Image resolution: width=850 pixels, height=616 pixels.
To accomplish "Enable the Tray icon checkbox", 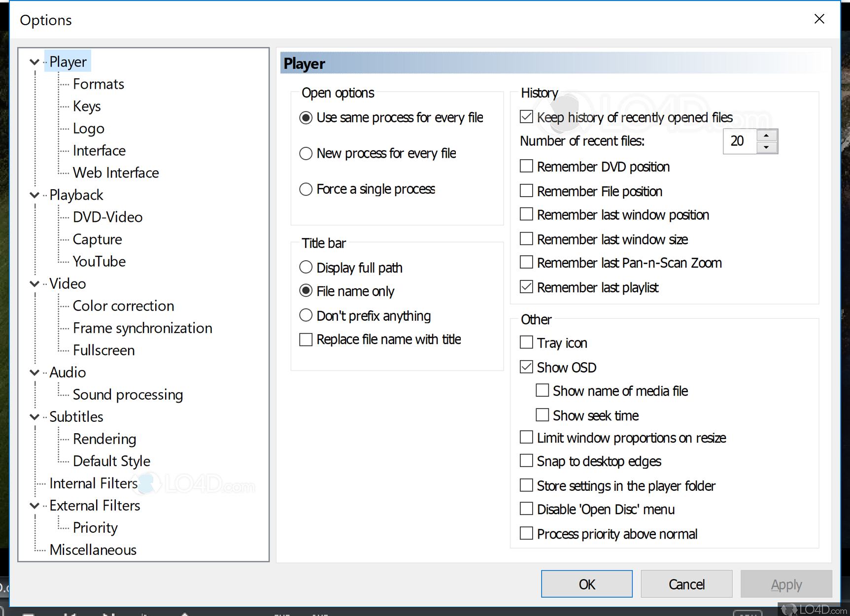I will coord(526,342).
